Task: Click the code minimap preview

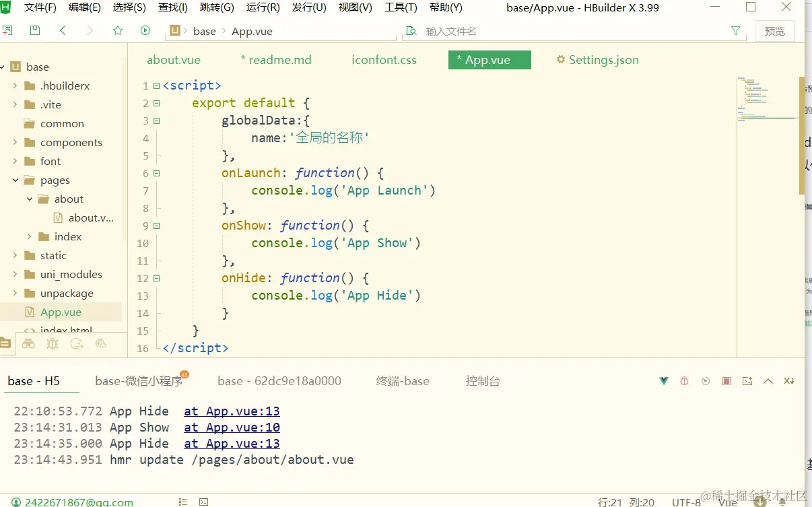Action: tap(767, 100)
